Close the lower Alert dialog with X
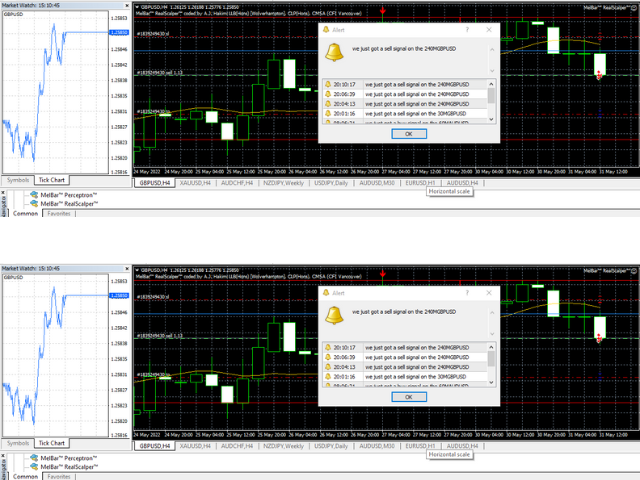Screen dimensions: 640x480 [489, 293]
